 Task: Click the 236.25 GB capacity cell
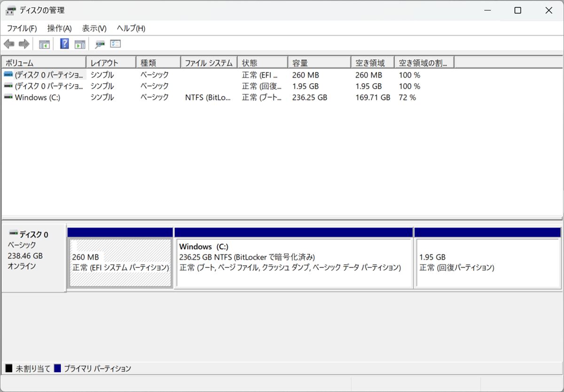310,97
